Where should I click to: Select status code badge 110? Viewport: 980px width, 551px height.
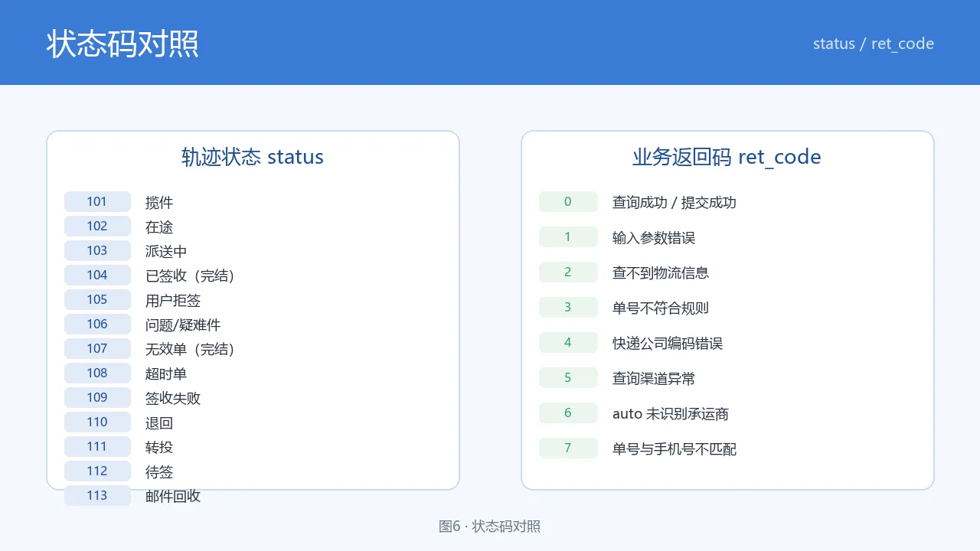(97, 422)
